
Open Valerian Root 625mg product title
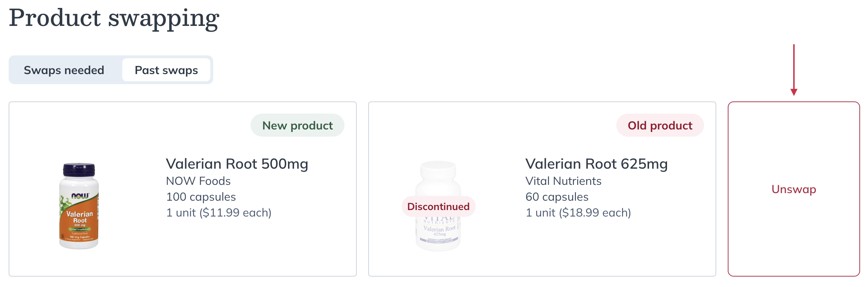tap(597, 164)
